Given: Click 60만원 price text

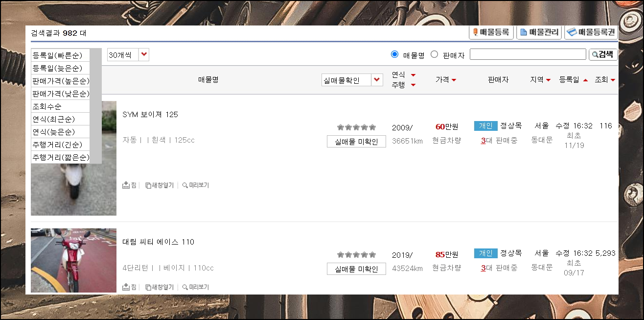Looking at the screenshot, I should [x=447, y=127].
